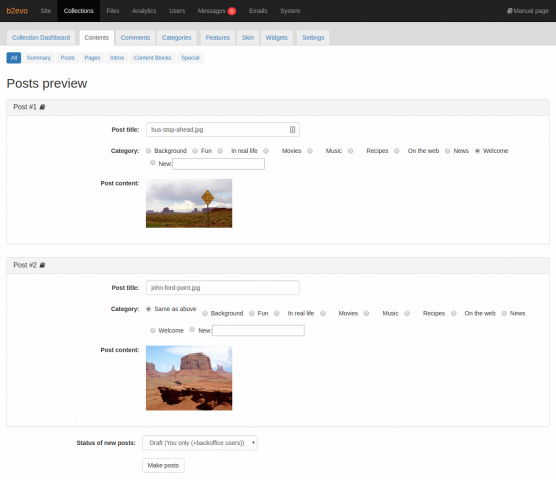Choose New category radio for Post #1
Viewport: 556px width, 480px height.
click(153, 163)
